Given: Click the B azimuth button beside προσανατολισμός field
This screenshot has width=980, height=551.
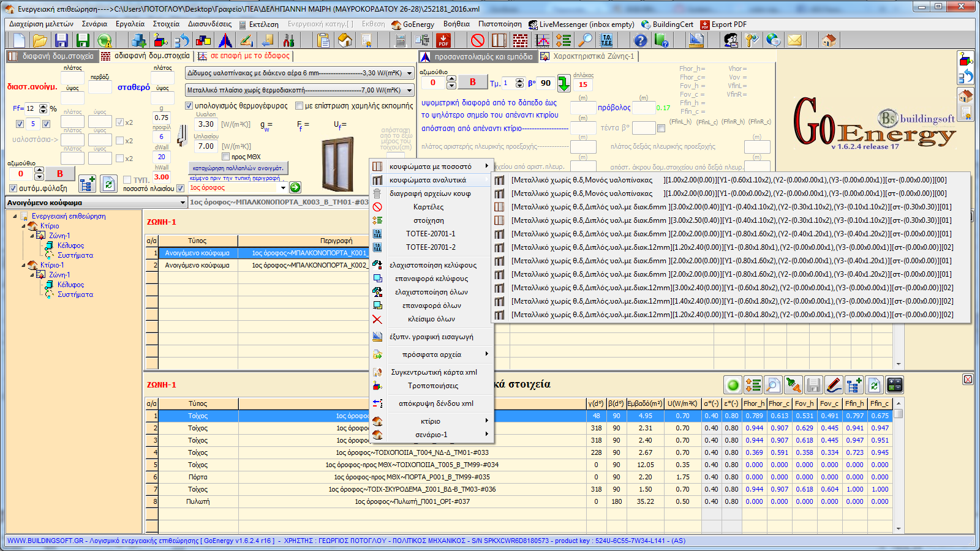Looking at the screenshot, I should coord(472,82).
